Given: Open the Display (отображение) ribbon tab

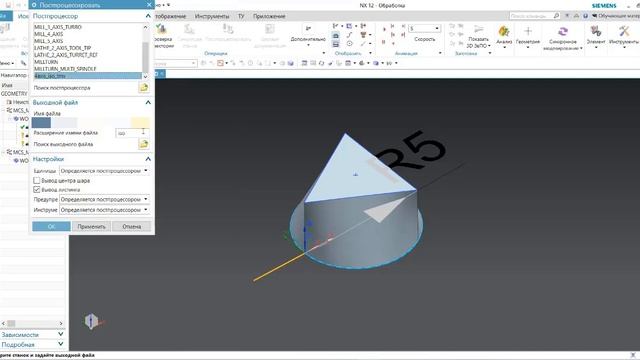Looking at the screenshot, I should point(171,16).
